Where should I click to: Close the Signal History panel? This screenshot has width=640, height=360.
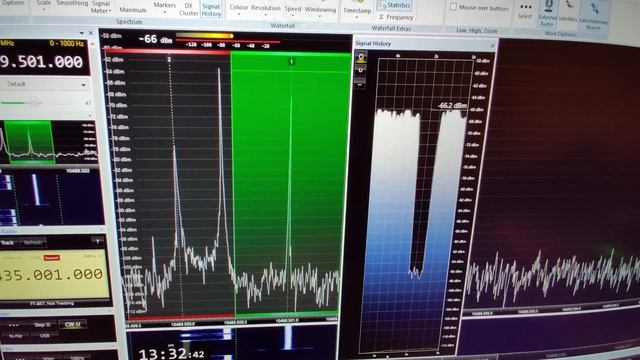[x=492, y=45]
